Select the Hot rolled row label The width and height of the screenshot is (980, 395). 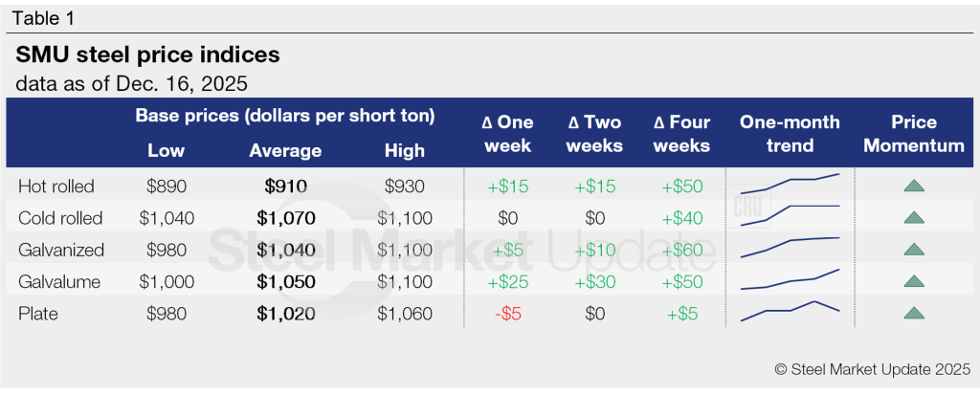click(56, 186)
